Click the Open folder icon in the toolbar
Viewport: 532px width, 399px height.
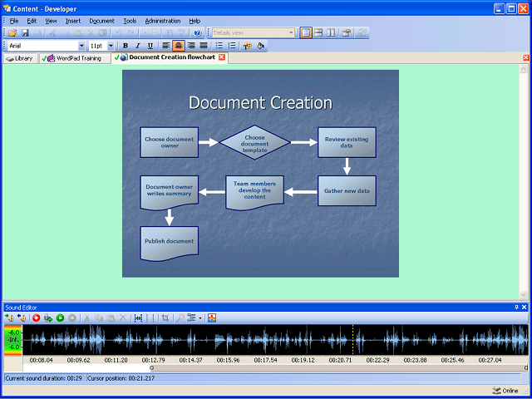12,33
